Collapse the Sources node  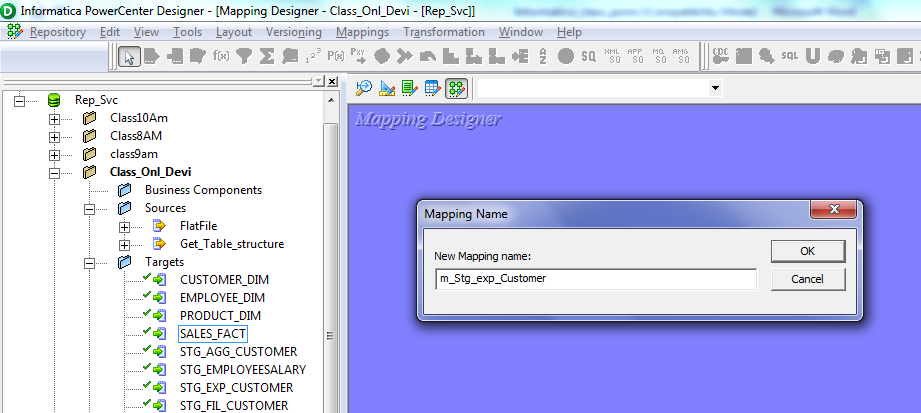(89, 209)
